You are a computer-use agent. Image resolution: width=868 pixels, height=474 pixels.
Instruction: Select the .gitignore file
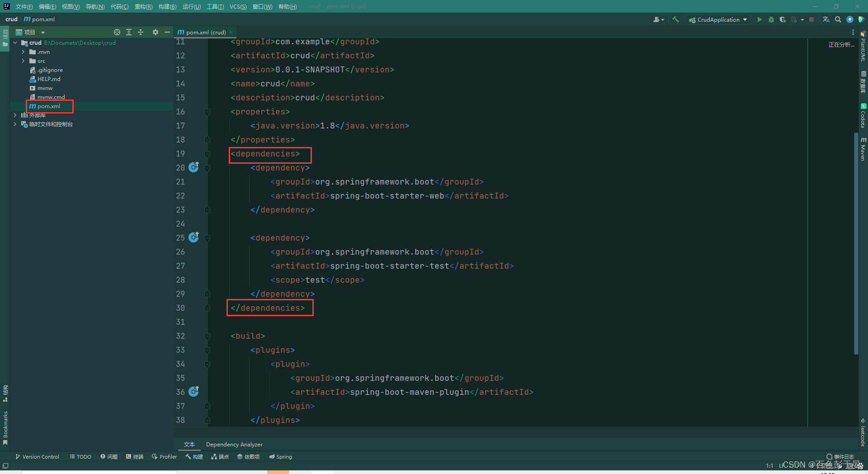point(46,70)
